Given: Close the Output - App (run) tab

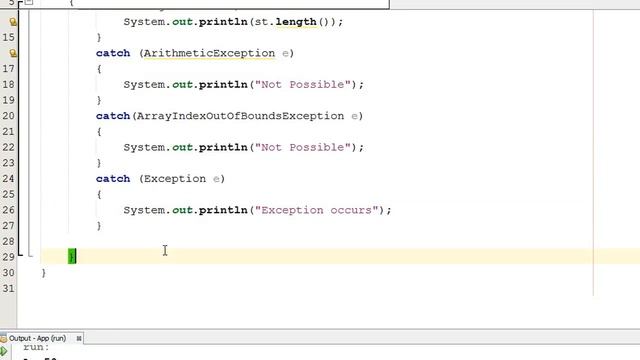Looking at the screenshot, I should point(79,338).
